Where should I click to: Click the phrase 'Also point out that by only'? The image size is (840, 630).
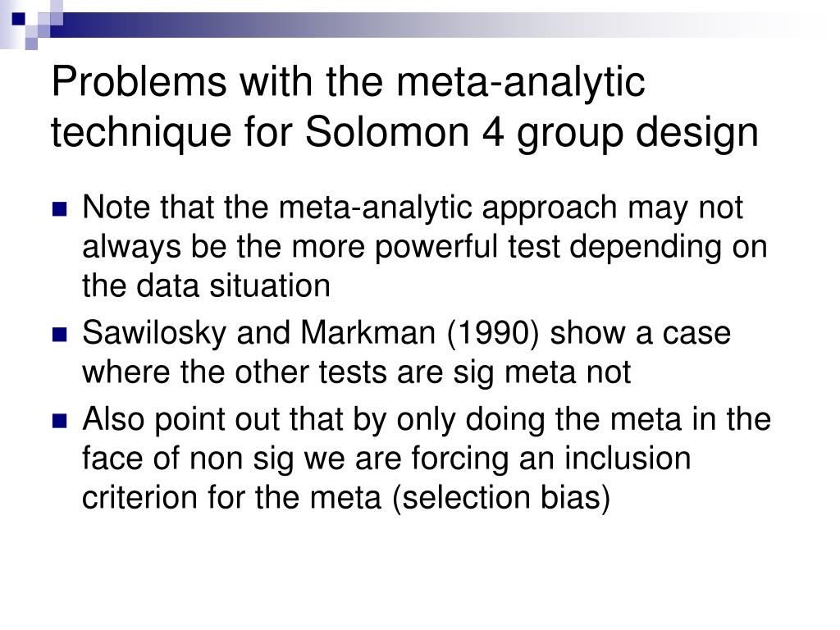point(234,420)
